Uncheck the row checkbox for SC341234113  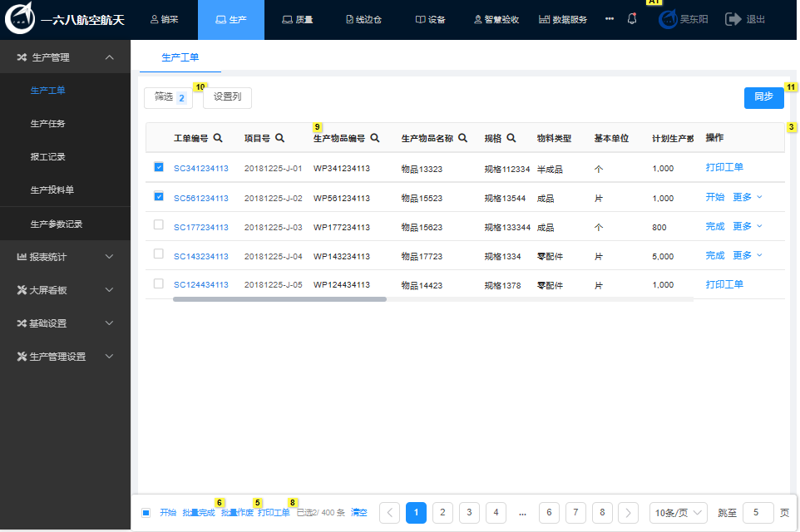click(x=159, y=167)
